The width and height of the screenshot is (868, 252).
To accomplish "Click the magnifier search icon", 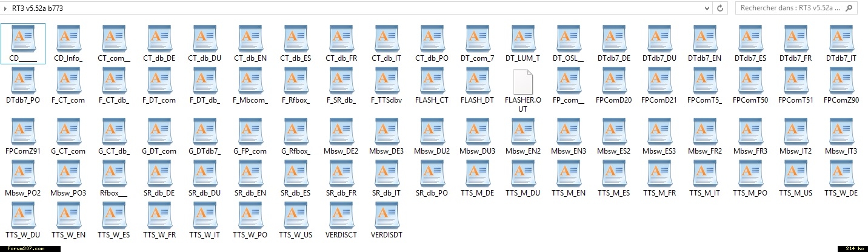I will (850, 9).
